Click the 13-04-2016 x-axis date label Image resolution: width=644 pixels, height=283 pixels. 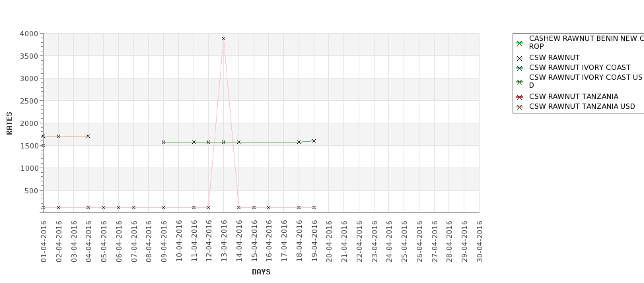pos(224,241)
